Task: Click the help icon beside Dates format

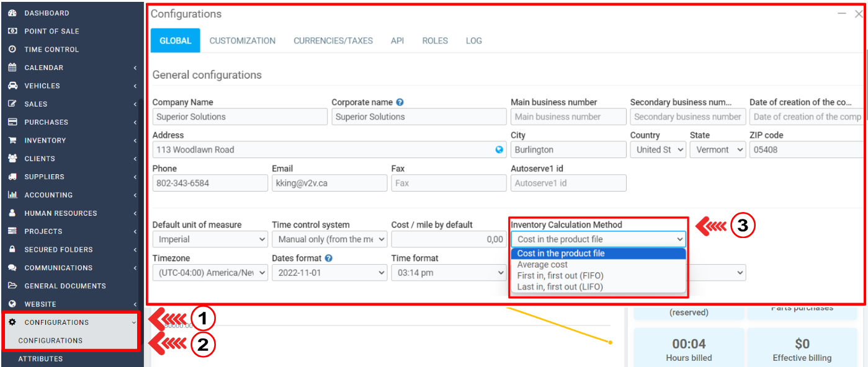Action: pos(329,259)
